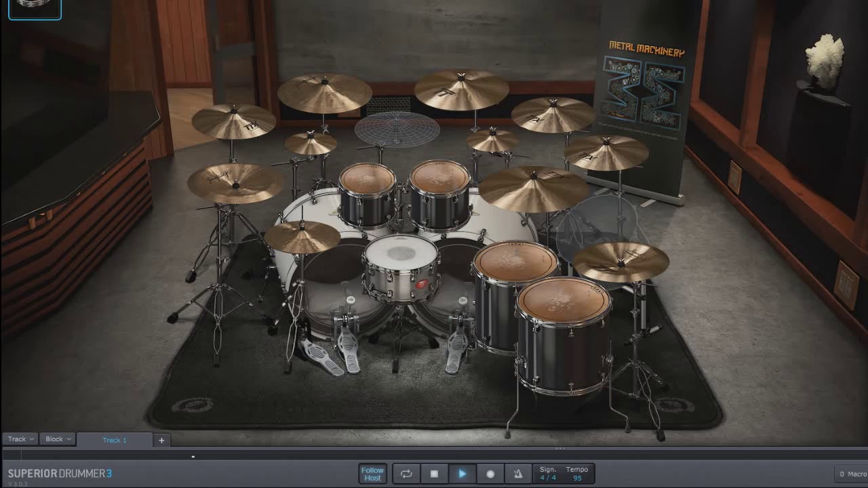This screenshot has height=488, width=868.
Task: Toggle Follow Host mode
Action: pyautogui.click(x=372, y=474)
